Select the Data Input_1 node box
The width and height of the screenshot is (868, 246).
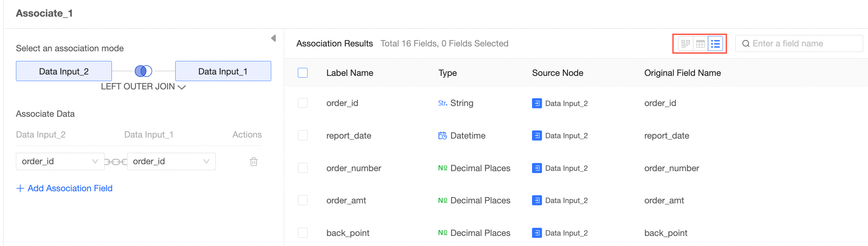(x=223, y=71)
